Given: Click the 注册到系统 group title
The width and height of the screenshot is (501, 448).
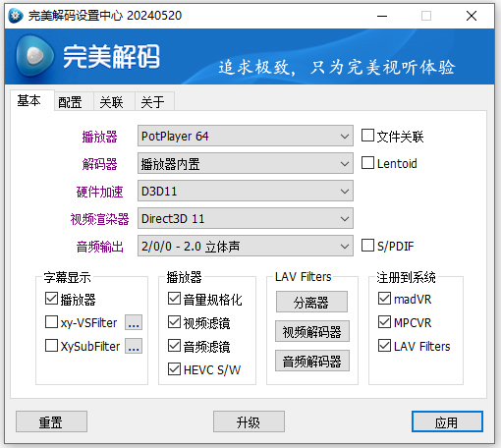Looking at the screenshot, I should pos(406,277).
